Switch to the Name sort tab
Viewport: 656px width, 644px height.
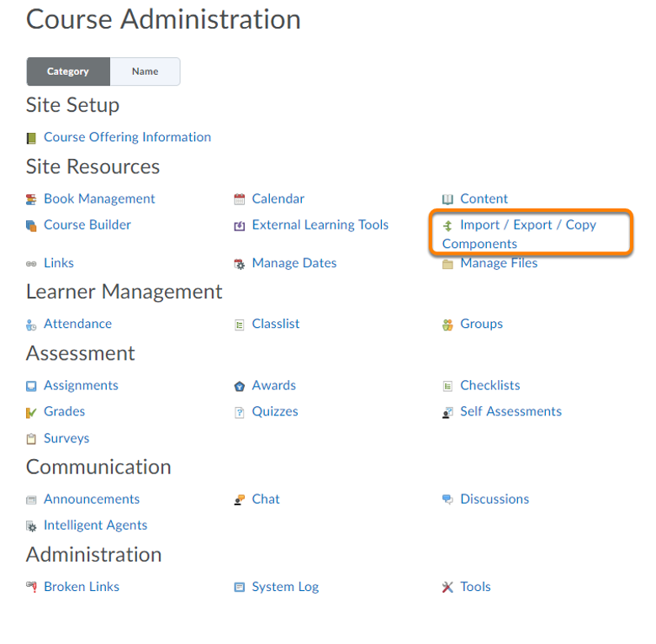click(145, 71)
